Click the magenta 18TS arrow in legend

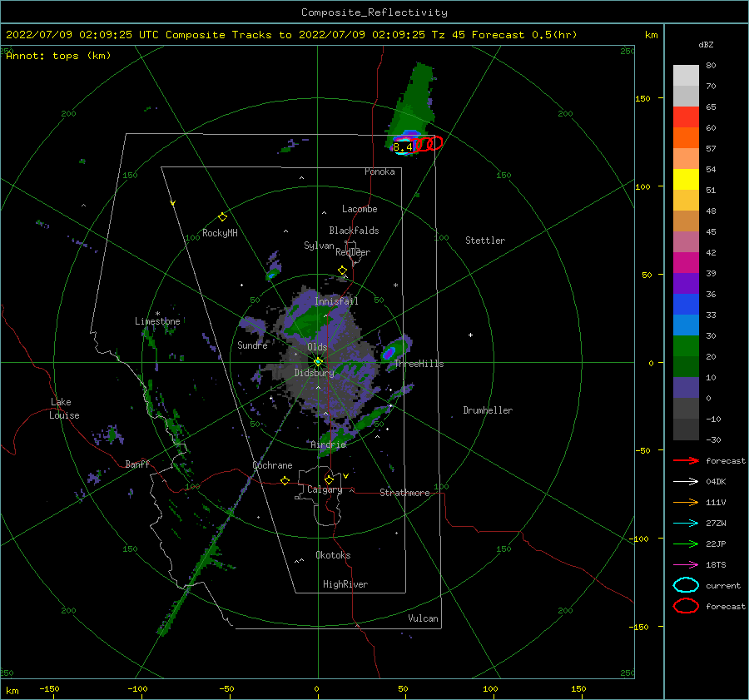[x=686, y=565]
